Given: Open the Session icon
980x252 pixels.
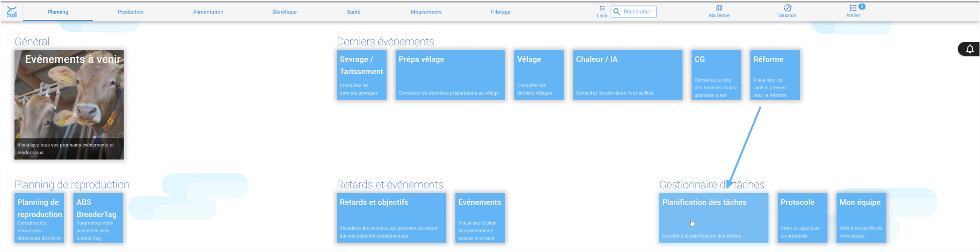Looking at the screenshot, I should click(787, 8).
